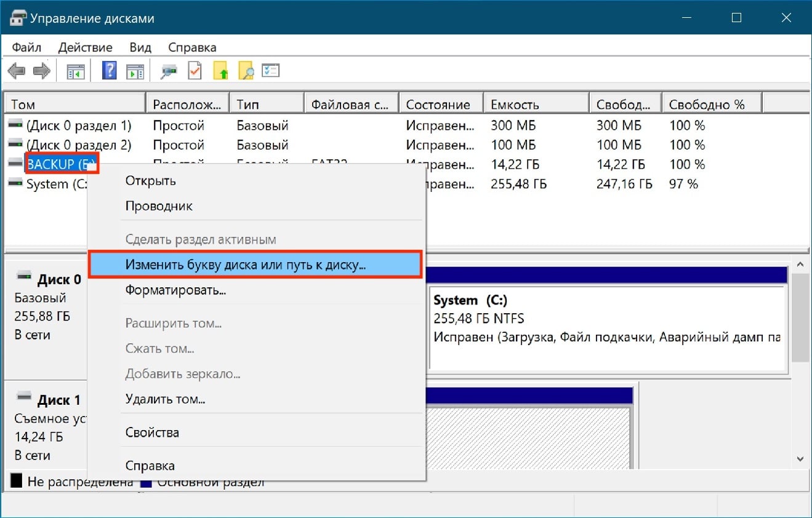Choose Удалить том... in context menu
Viewport: 812px width, 518px height.
(x=165, y=399)
